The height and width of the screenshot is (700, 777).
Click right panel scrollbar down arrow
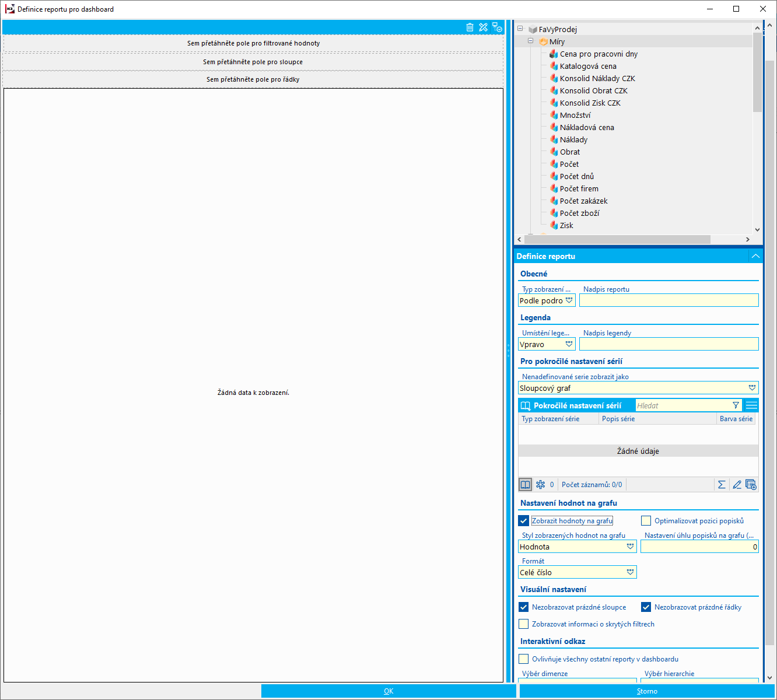[x=770, y=678]
